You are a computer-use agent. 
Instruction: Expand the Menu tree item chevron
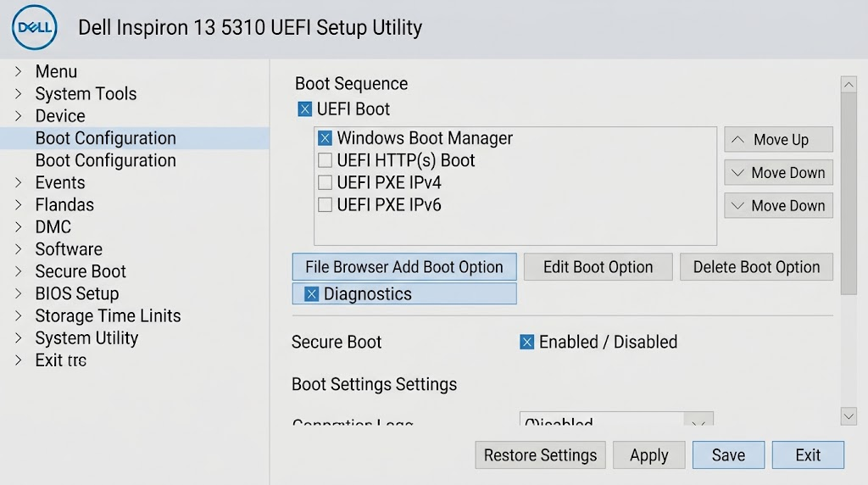[19, 71]
